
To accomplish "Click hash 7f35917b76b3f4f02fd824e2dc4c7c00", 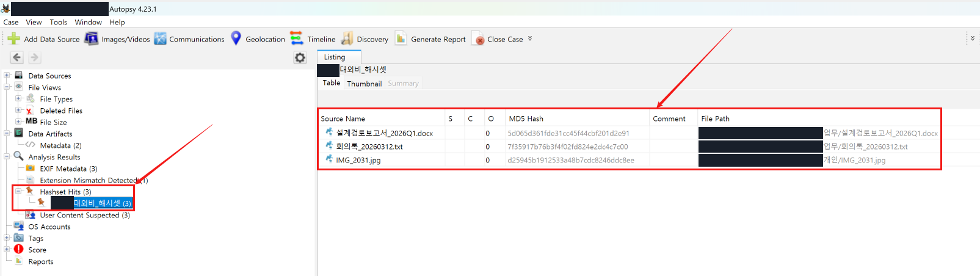I will tap(568, 147).
